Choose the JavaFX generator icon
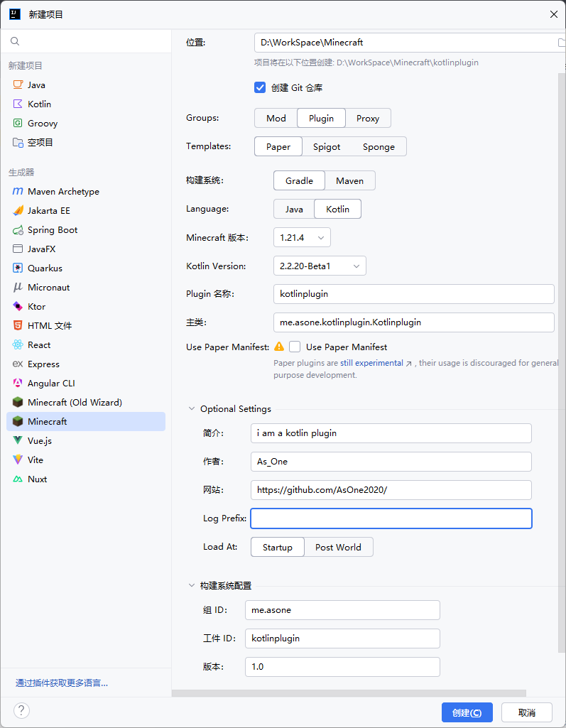The height and width of the screenshot is (728, 566). point(18,249)
